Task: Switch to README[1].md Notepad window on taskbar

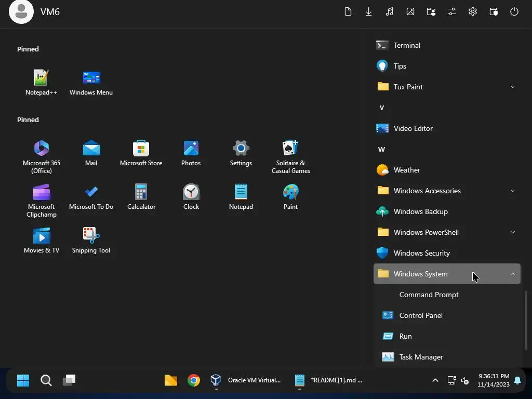Action: [x=328, y=380]
